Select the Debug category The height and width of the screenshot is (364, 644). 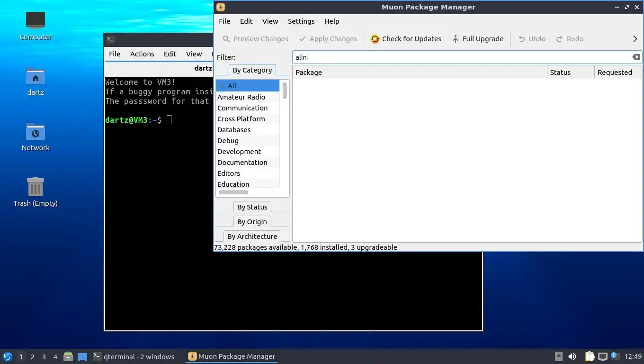tap(248, 141)
